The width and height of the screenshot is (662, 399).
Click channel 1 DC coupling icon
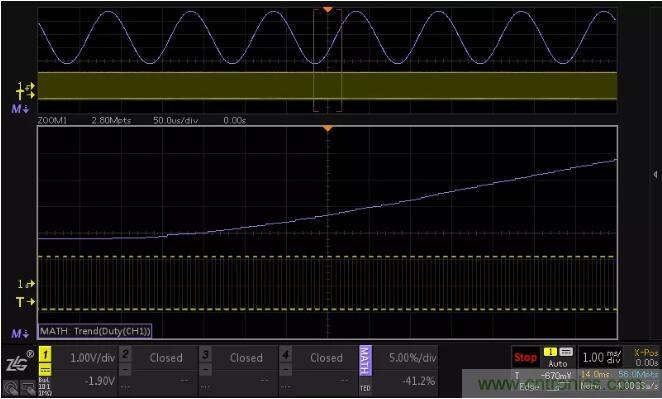tap(45, 369)
